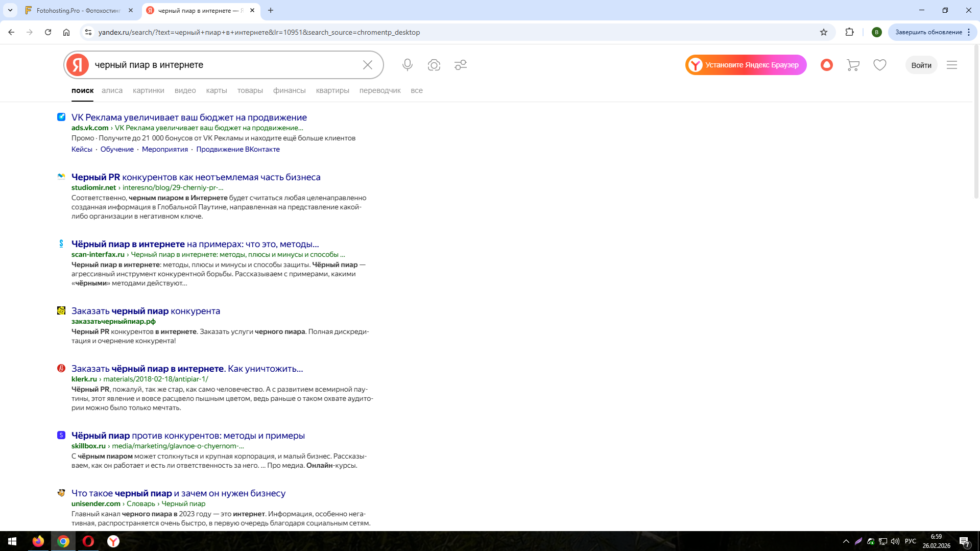Click the unisender.com domain link

point(96,504)
